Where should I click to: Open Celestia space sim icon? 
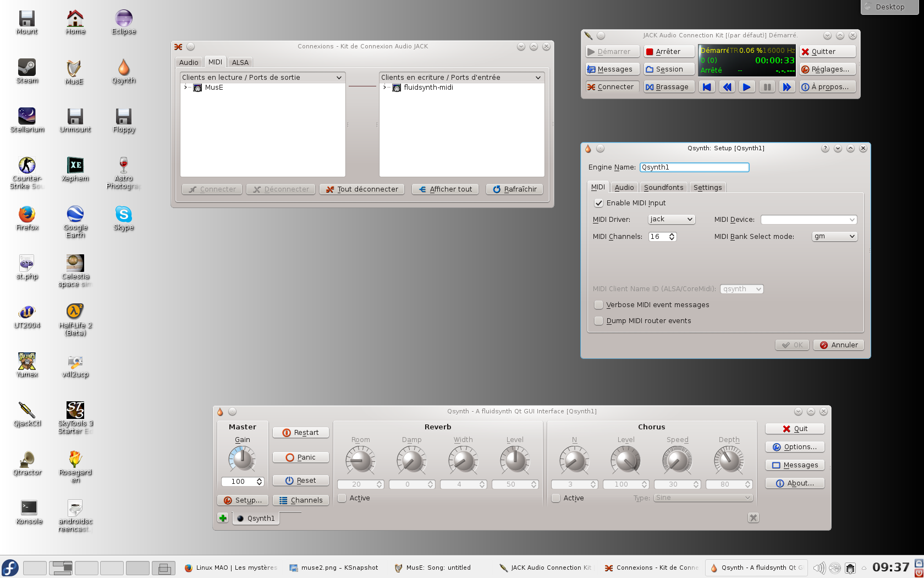[75, 270]
